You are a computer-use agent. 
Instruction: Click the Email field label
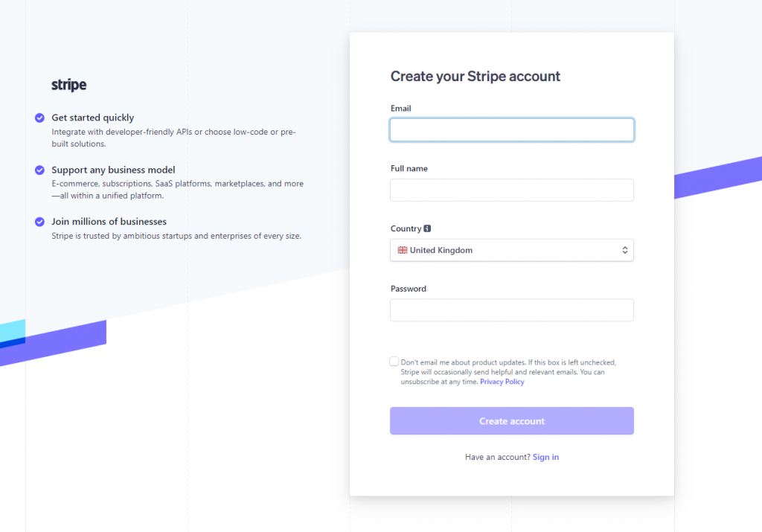coord(401,109)
